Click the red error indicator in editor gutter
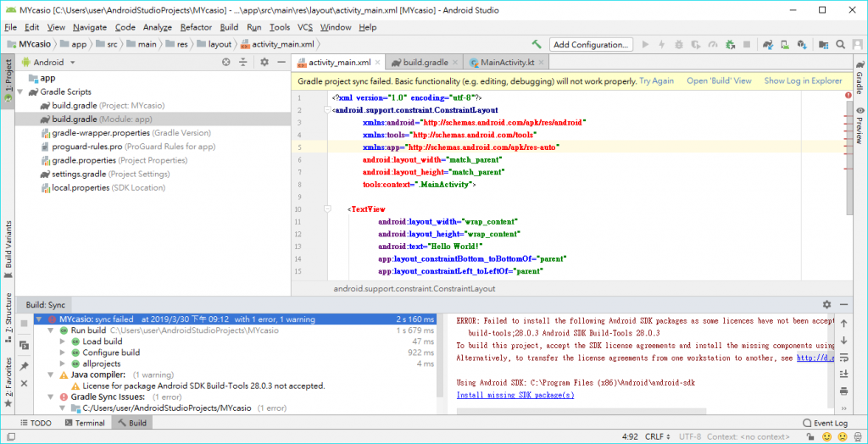The image size is (868, 444). (x=848, y=95)
